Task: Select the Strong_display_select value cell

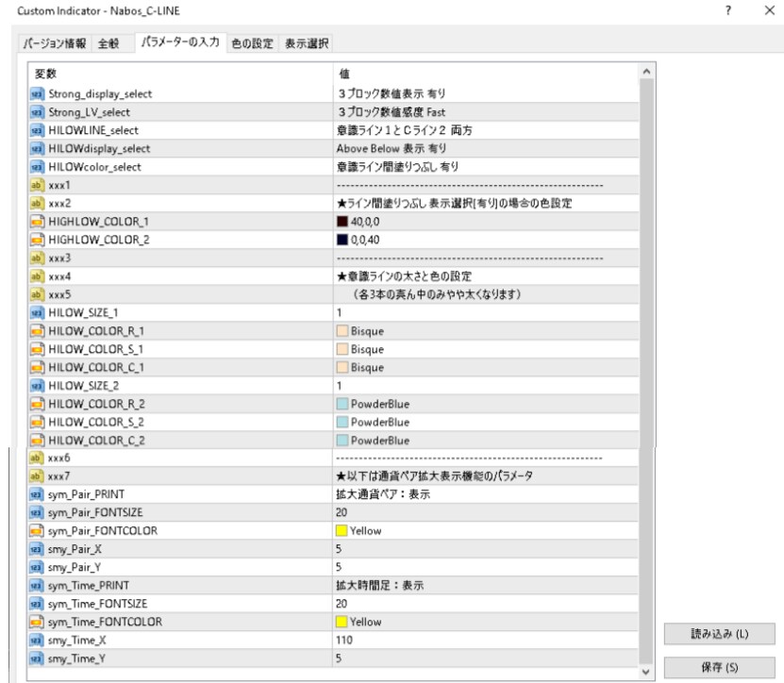Action: (x=486, y=94)
